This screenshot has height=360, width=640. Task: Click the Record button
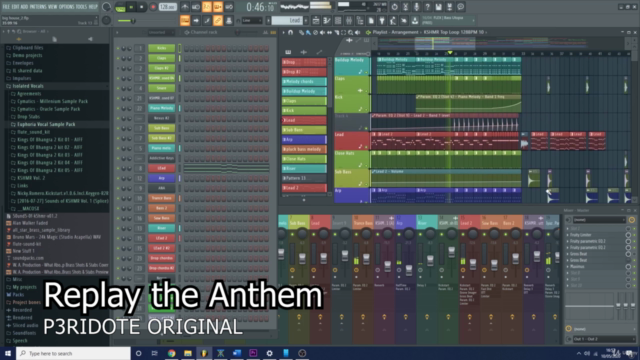point(153,7)
